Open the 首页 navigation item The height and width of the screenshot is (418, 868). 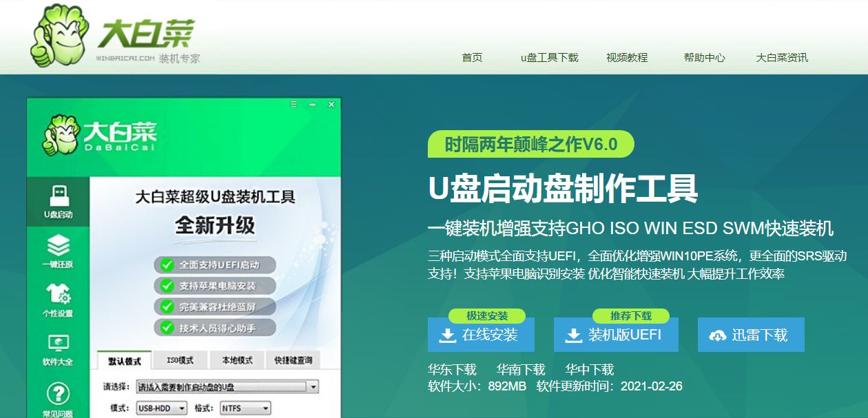[x=472, y=58]
